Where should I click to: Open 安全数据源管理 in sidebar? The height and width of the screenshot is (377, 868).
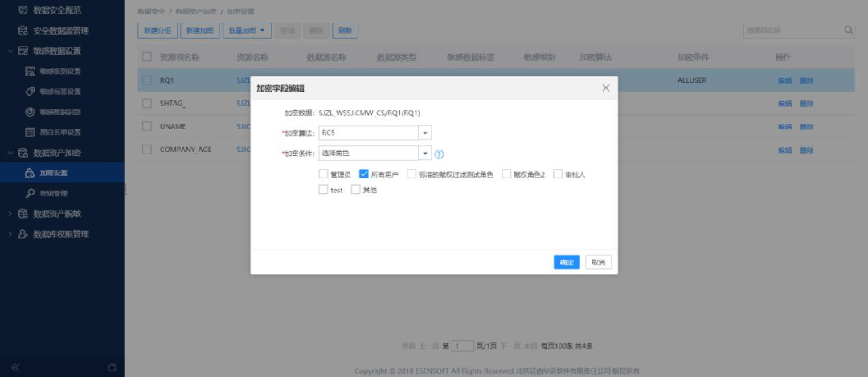pos(60,31)
